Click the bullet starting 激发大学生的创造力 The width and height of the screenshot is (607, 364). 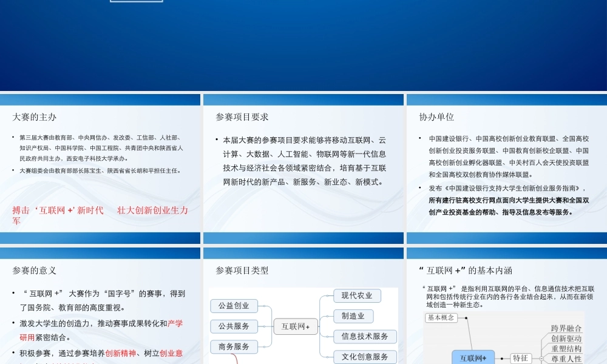(101, 331)
